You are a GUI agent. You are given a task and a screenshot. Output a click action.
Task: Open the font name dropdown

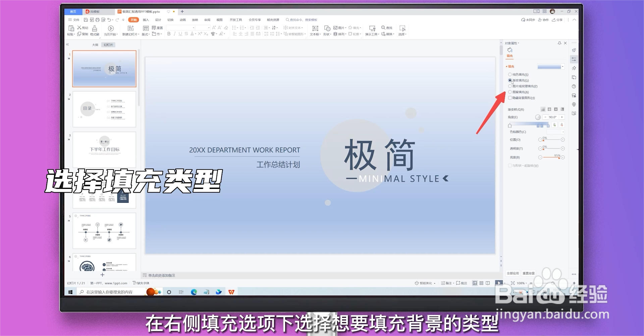pos(194,28)
